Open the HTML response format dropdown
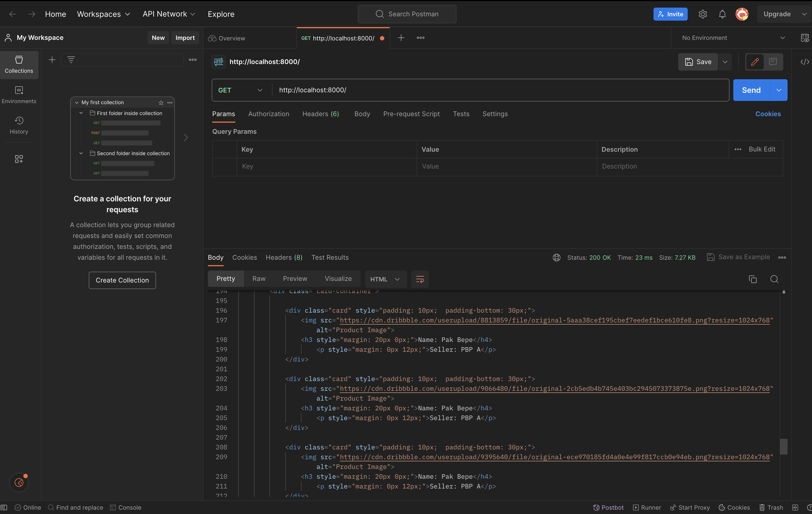This screenshot has width=812, height=514. [385, 279]
